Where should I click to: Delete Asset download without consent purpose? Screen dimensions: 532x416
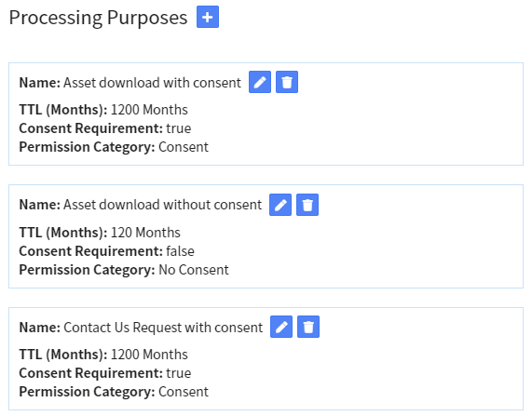pyautogui.click(x=307, y=205)
